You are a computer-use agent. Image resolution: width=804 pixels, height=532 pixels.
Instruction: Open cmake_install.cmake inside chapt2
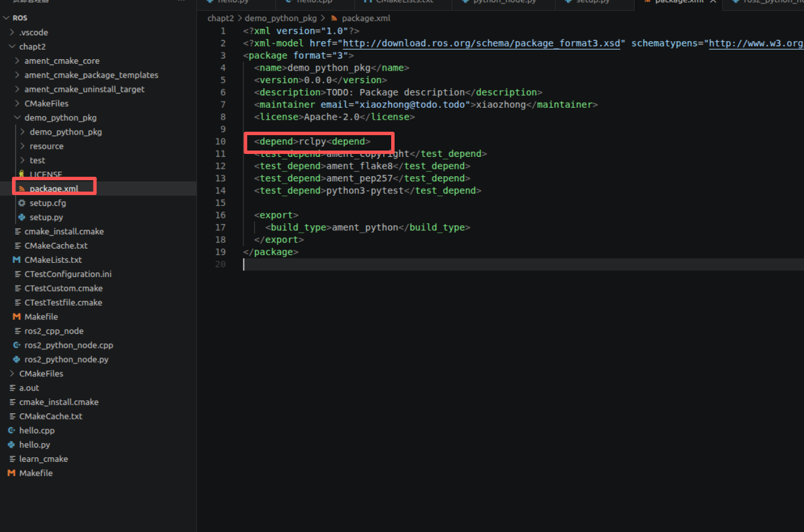pyautogui.click(x=64, y=232)
